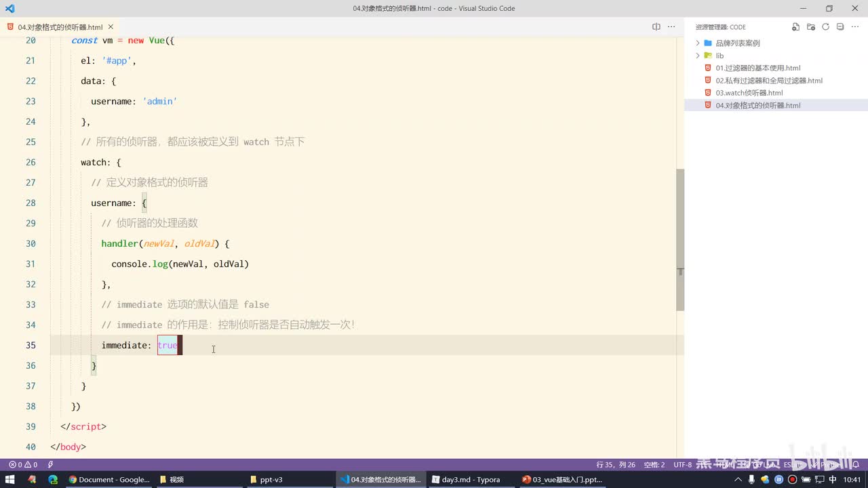This screenshot has width=868, height=488.
Task: Refresh the explorer file list
Action: click(825, 27)
